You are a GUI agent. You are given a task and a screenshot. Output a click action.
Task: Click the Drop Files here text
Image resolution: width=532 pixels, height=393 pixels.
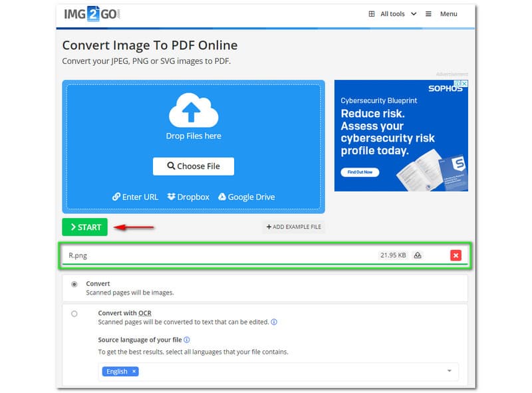click(x=194, y=136)
